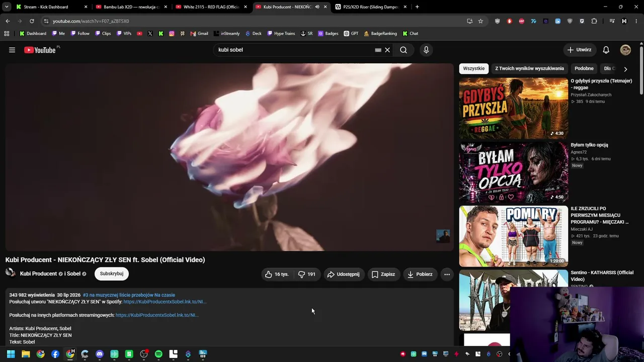Select the Wszystkie filter chip
The width and height of the screenshot is (644, 362).
pos(474,68)
